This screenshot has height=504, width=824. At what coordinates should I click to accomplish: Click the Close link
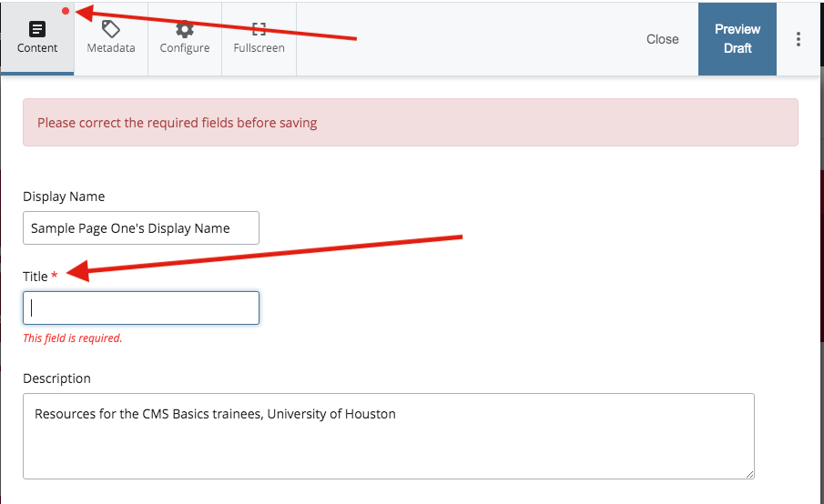click(x=662, y=39)
